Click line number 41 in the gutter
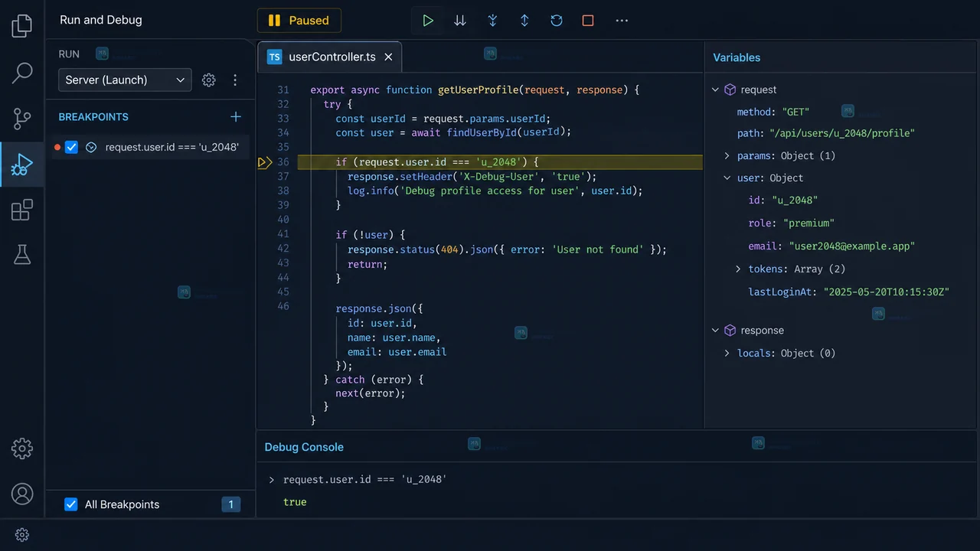The height and width of the screenshot is (551, 980). coord(283,235)
